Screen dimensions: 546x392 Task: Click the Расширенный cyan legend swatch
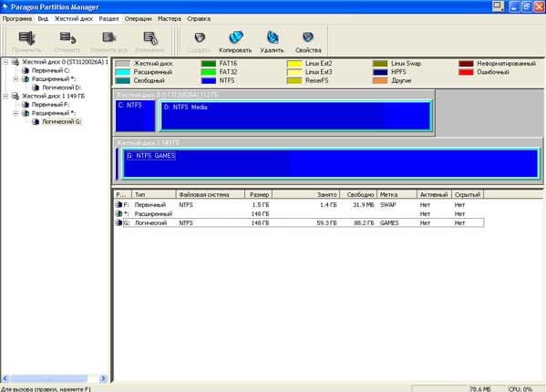point(122,72)
